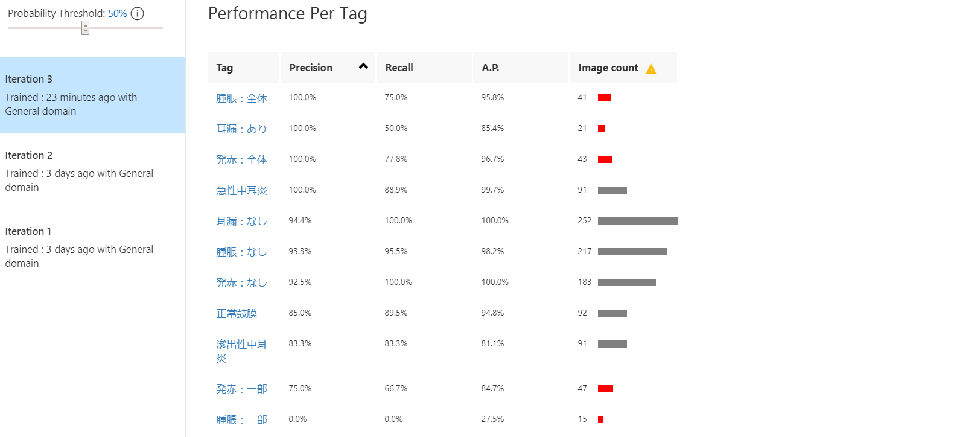This screenshot has height=437, width=980.
Task: Open Iteration 1 results
Action: pos(92,247)
